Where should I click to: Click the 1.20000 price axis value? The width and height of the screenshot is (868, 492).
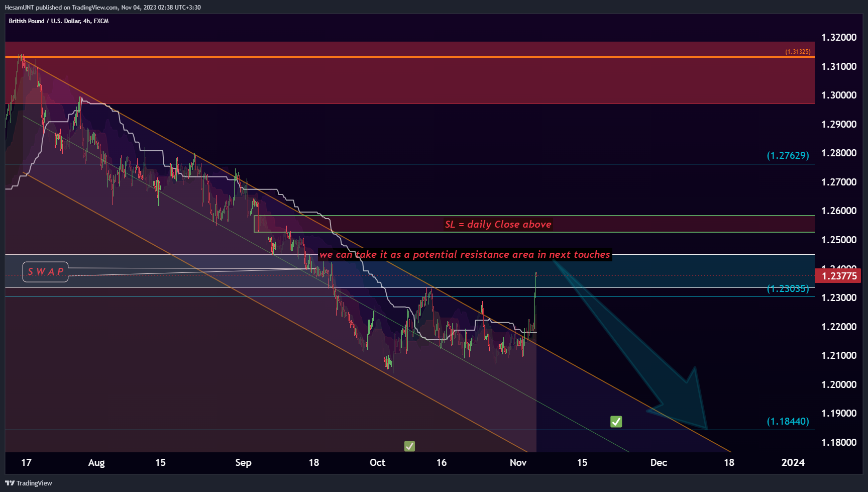(839, 384)
